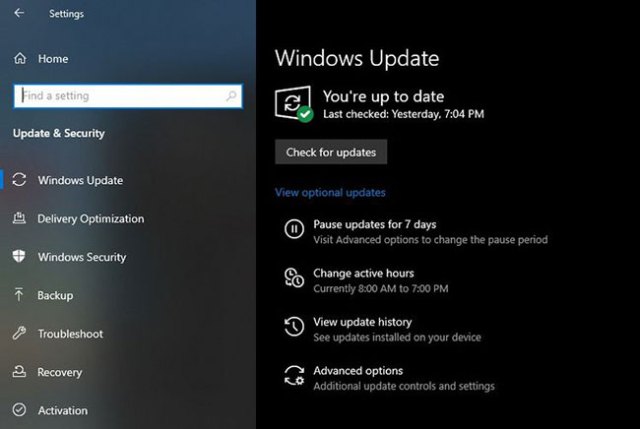
Task: Open Change active hours
Action: click(364, 273)
